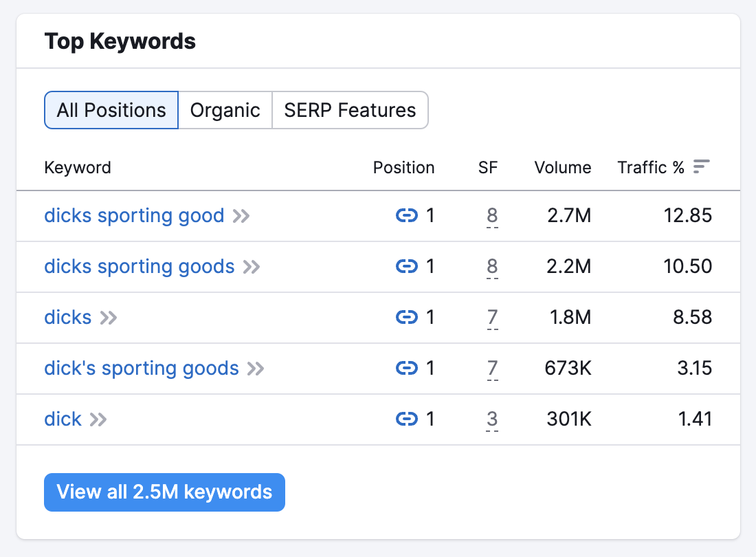
Task: Click the Top Keywords heading
Action: click(120, 41)
